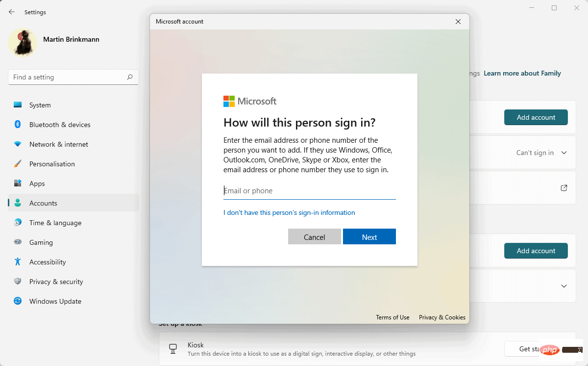Open Apps settings page

[x=73, y=183]
